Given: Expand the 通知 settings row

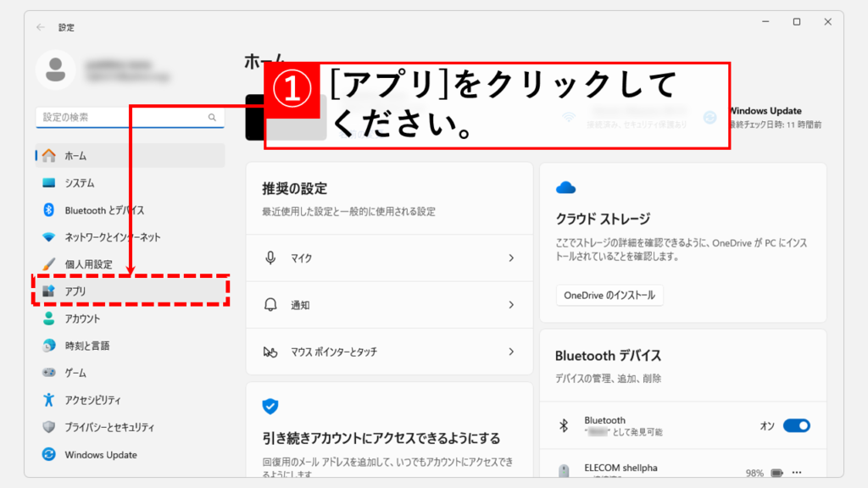Looking at the screenshot, I should coord(389,304).
